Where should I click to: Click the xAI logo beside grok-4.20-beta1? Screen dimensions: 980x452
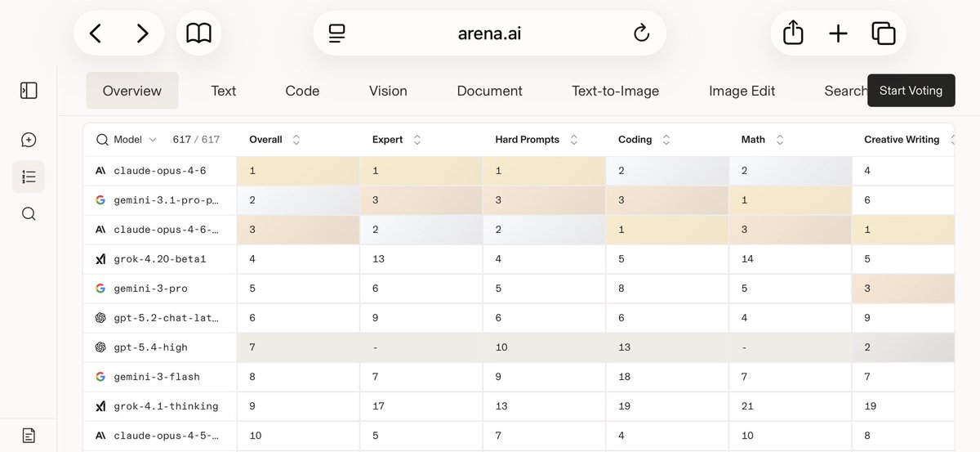click(100, 259)
